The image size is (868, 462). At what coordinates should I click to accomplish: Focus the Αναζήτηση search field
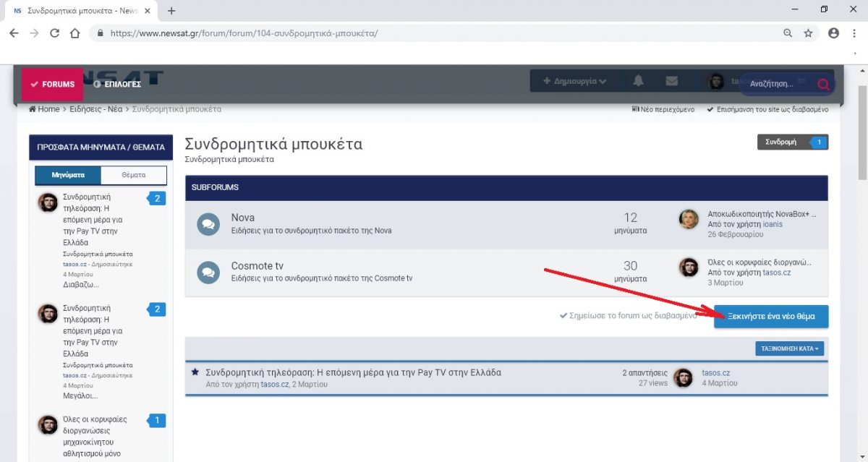[x=778, y=84]
